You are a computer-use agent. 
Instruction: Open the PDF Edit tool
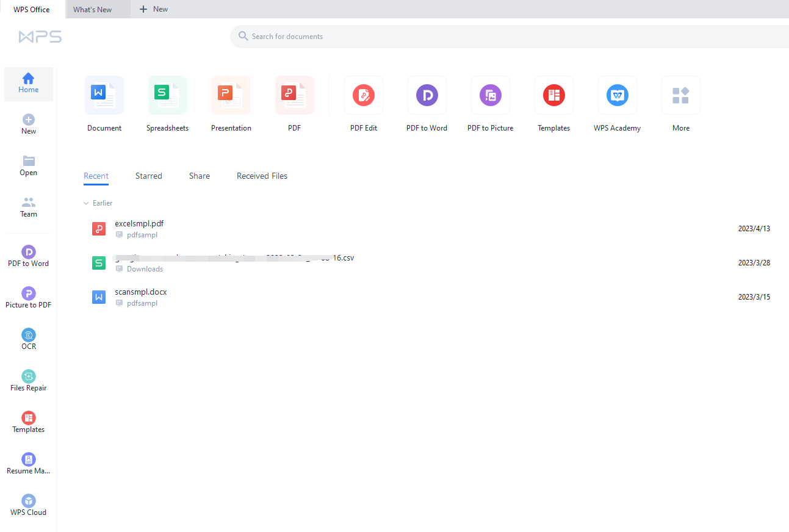tap(364, 95)
